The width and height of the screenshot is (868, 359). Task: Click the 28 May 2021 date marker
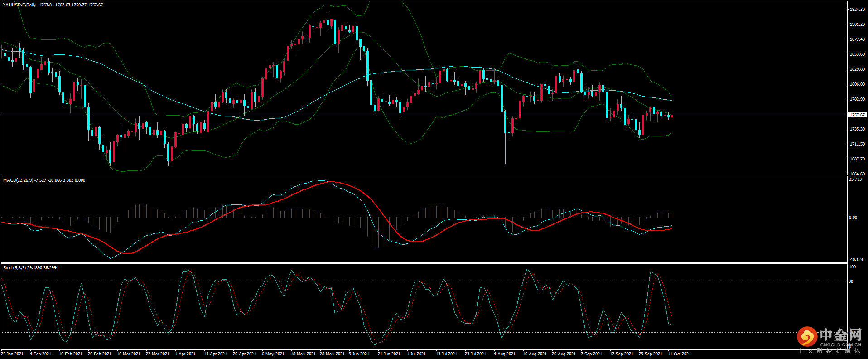click(x=332, y=354)
